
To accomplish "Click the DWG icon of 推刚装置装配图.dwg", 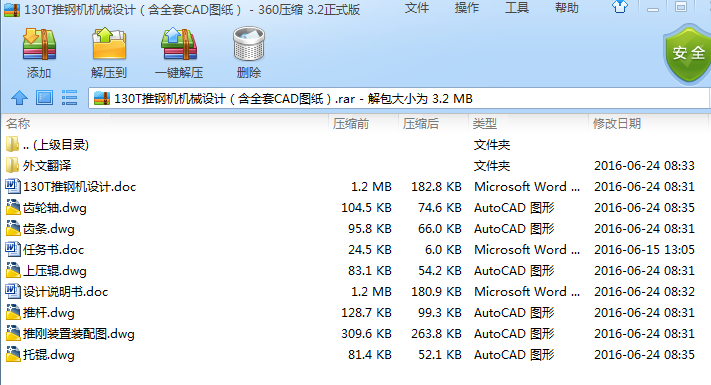I will coord(13,333).
